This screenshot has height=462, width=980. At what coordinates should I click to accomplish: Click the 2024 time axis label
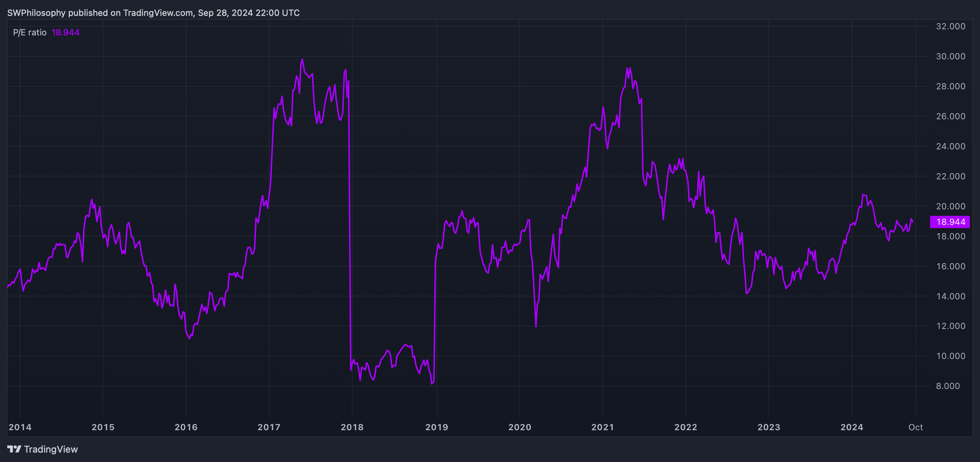pos(852,427)
